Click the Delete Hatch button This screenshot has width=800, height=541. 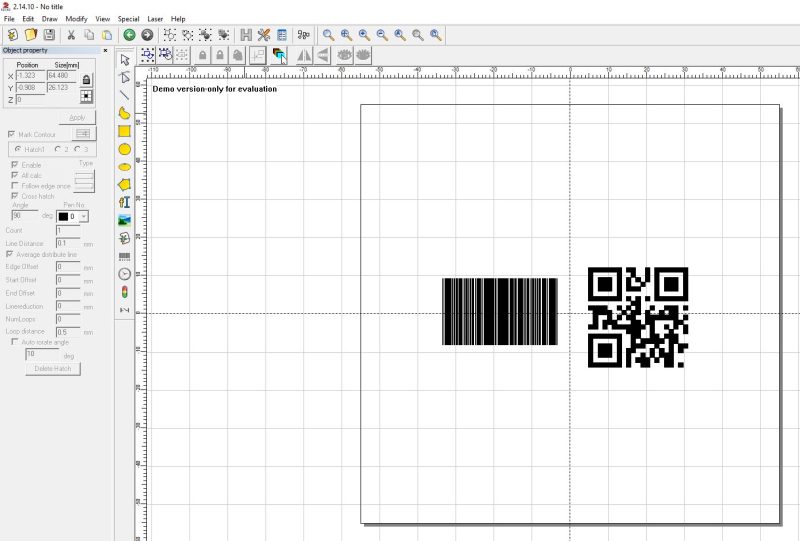coord(53,368)
